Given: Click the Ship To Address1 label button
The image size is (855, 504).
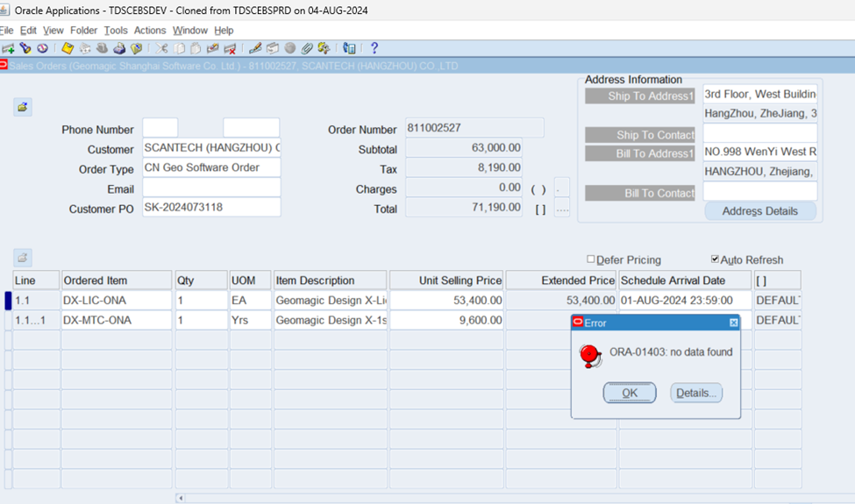Looking at the screenshot, I should point(639,96).
